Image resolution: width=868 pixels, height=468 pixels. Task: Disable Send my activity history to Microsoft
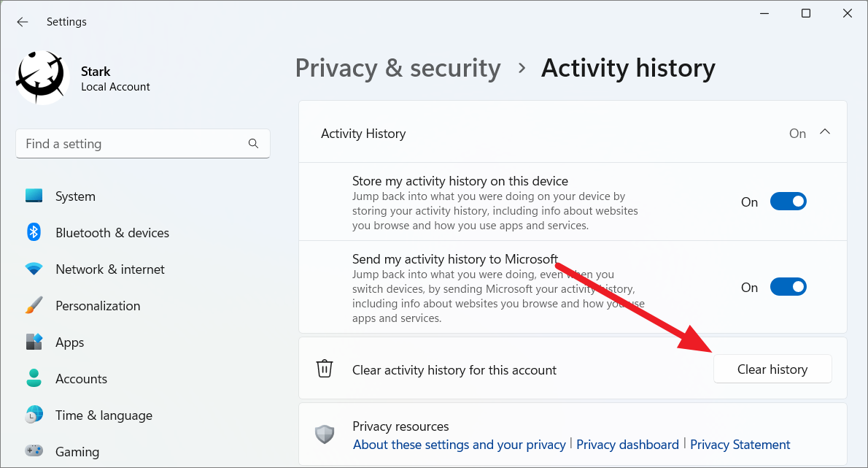(x=788, y=287)
